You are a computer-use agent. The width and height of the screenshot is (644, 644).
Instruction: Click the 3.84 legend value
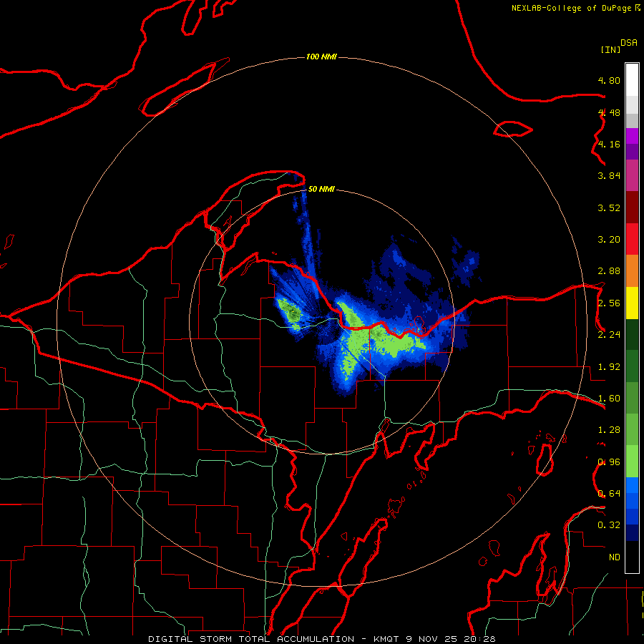(x=609, y=176)
